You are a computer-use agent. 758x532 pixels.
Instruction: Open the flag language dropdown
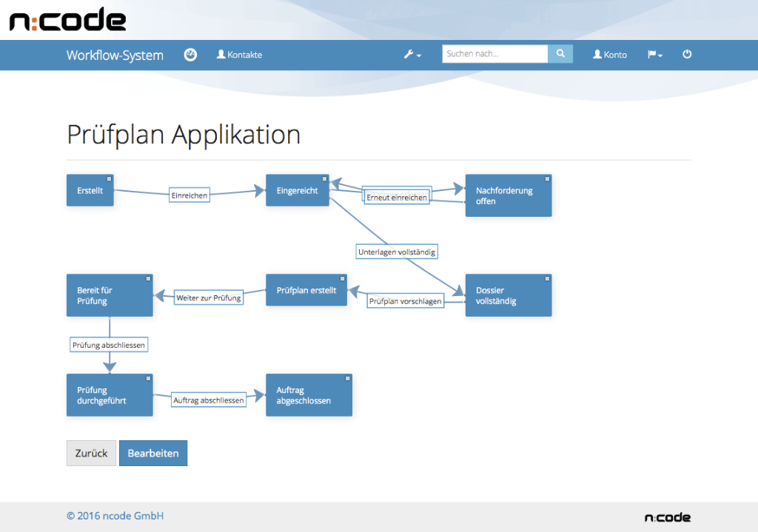655,55
